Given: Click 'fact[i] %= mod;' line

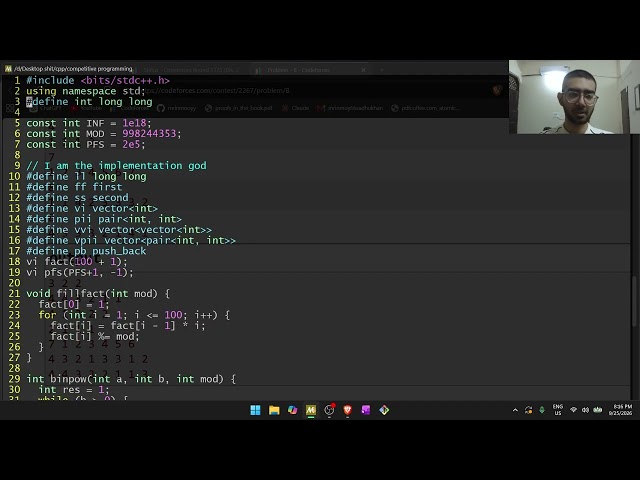Looking at the screenshot, I should pyautogui.click(x=95, y=336).
